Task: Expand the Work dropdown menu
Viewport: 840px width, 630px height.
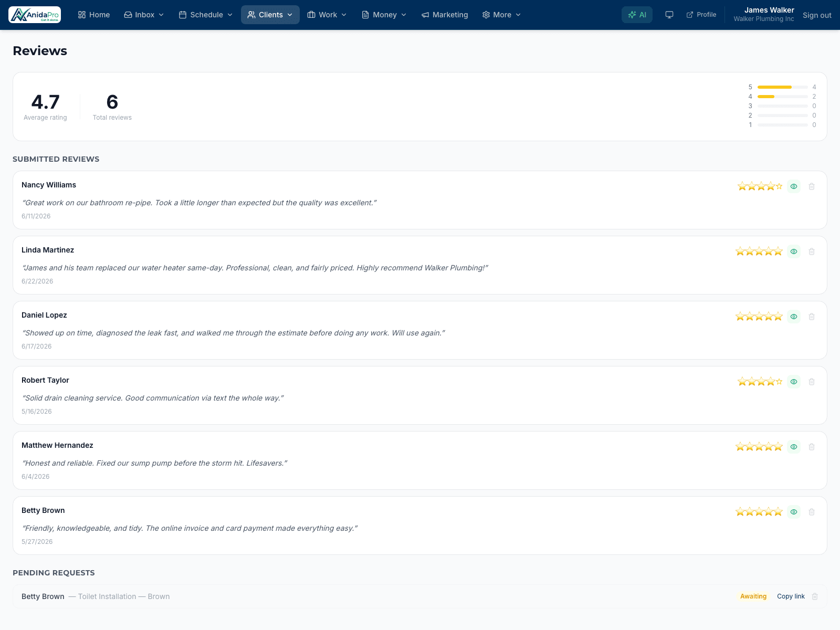Action: click(x=327, y=15)
